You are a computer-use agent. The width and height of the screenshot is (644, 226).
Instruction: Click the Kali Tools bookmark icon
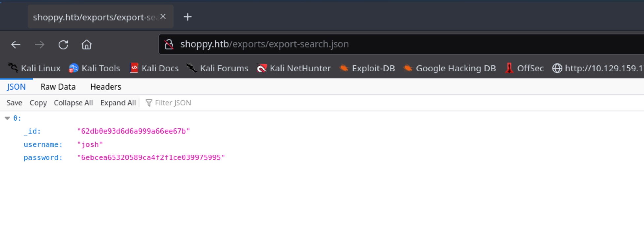(x=73, y=68)
